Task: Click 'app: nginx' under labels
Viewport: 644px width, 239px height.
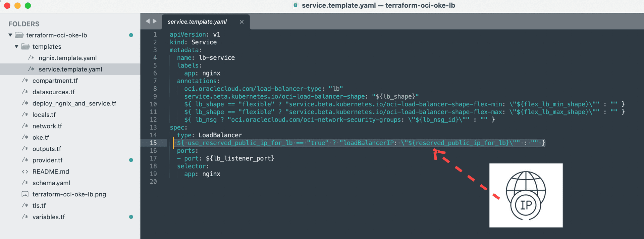Action: 202,73
